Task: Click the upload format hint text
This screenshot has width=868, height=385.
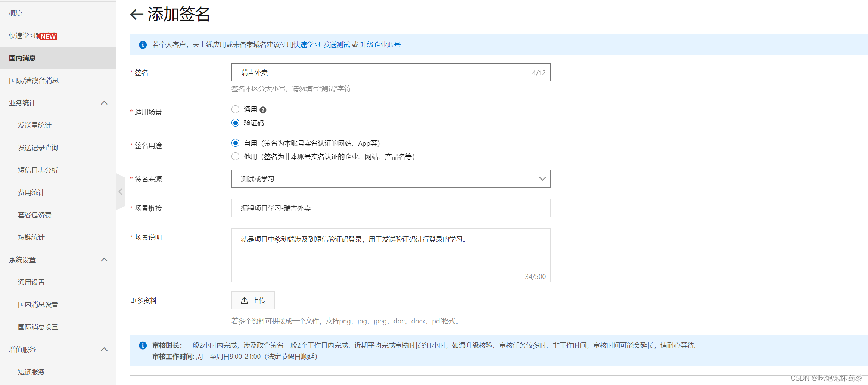Action: pyautogui.click(x=346, y=321)
